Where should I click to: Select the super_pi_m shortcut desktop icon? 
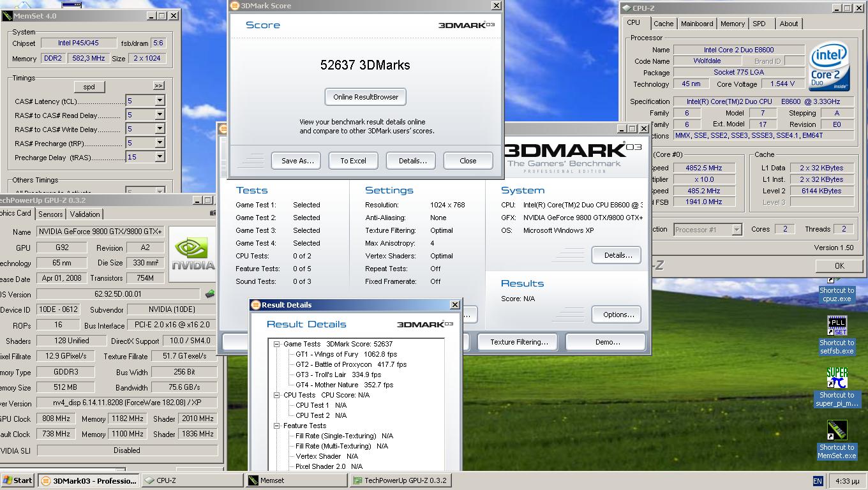click(837, 387)
